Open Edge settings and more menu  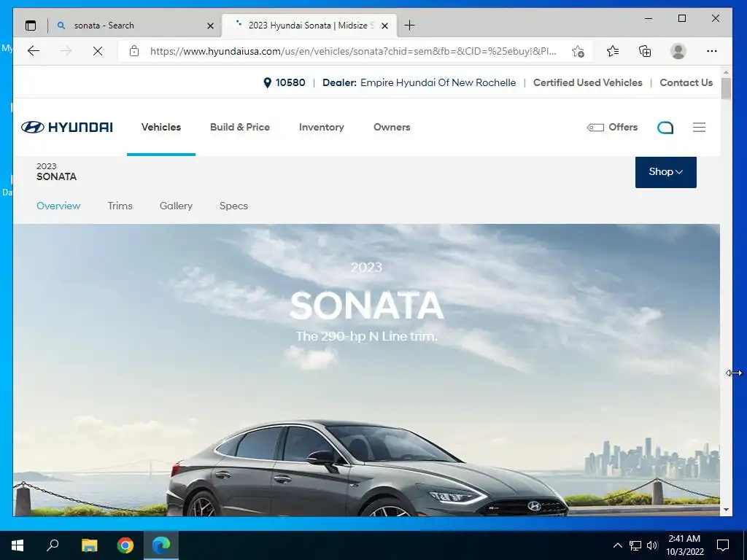click(712, 51)
